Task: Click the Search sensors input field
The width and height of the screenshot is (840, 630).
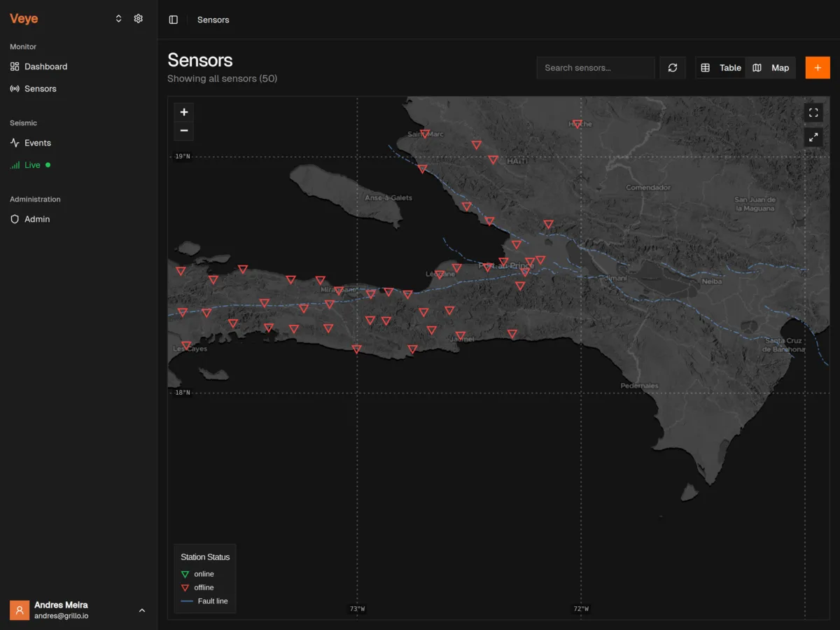Action: pyautogui.click(x=595, y=67)
